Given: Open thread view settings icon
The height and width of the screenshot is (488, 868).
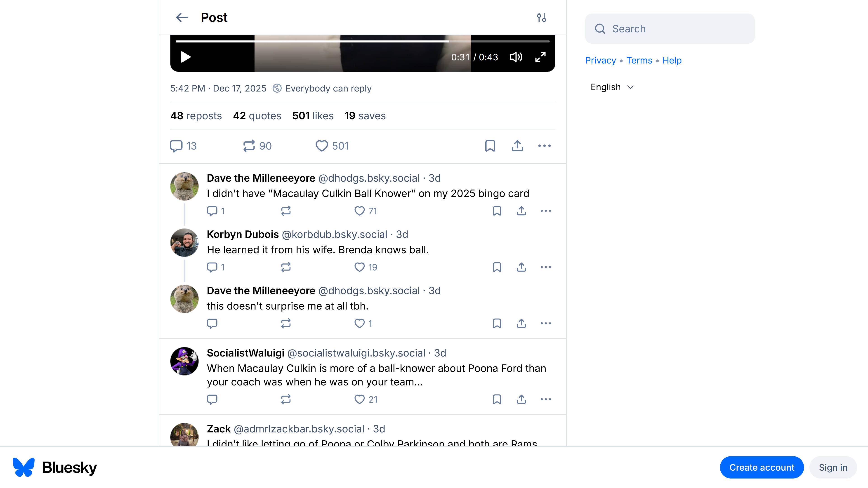Looking at the screenshot, I should click(x=542, y=18).
